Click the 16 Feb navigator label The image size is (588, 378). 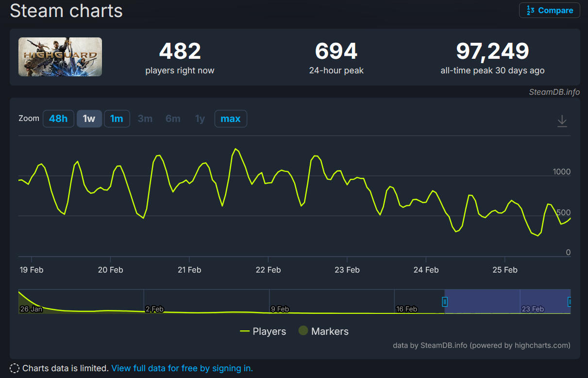(x=407, y=309)
